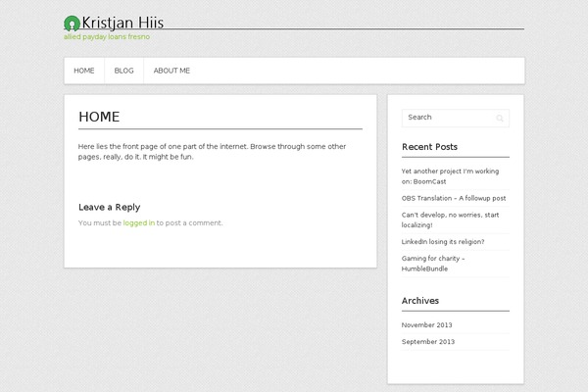Open the ABOUT ME menu item
The width and height of the screenshot is (588, 392).
pyautogui.click(x=171, y=71)
